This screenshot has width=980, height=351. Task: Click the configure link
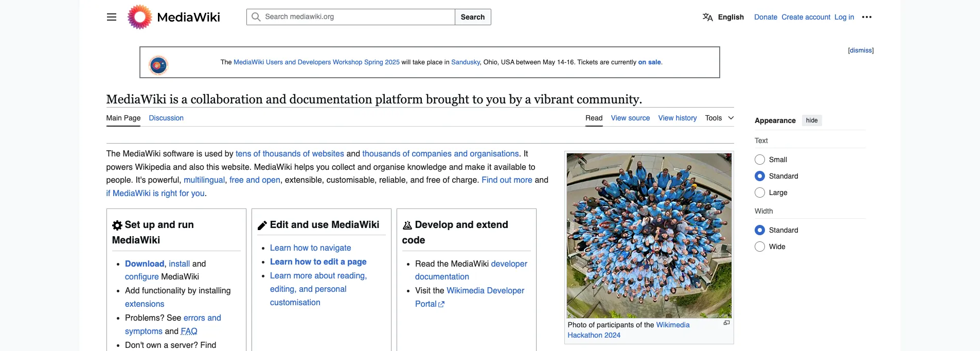point(142,277)
